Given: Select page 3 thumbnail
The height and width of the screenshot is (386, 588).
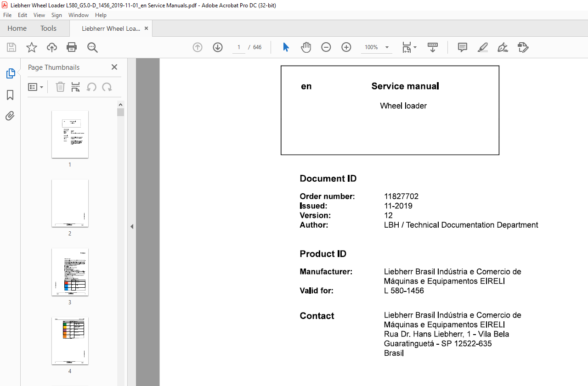Looking at the screenshot, I should pos(70,272).
